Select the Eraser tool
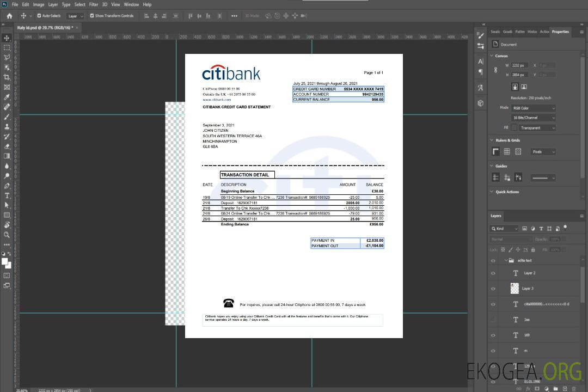Image resolution: width=588 pixels, height=392 pixels. [7, 146]
